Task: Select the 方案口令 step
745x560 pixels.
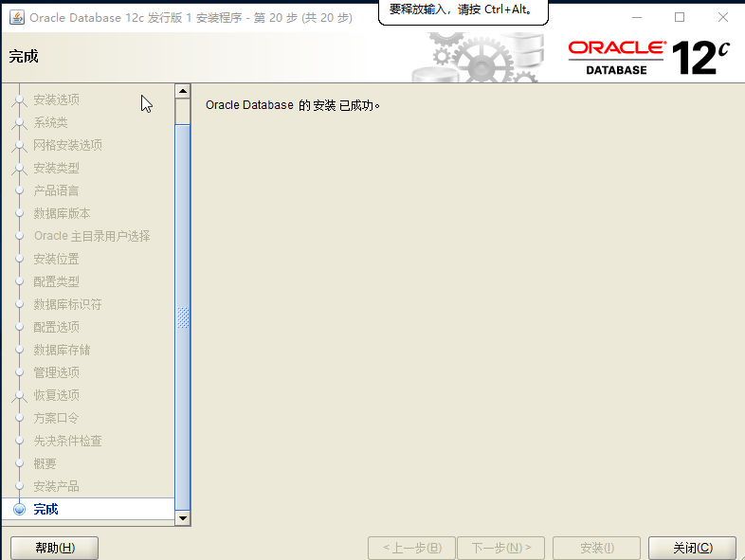Action: point(56,418)
